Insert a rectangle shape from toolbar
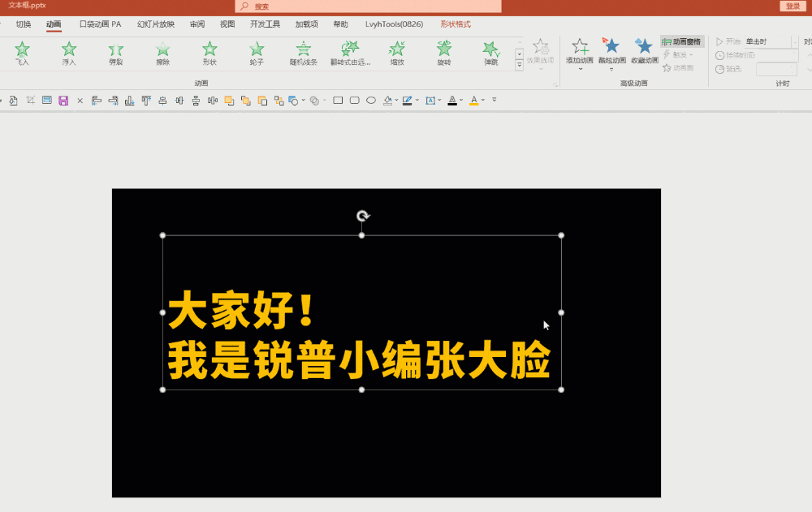This screenshot has width=812, height=512. click(x=338, y=101)
